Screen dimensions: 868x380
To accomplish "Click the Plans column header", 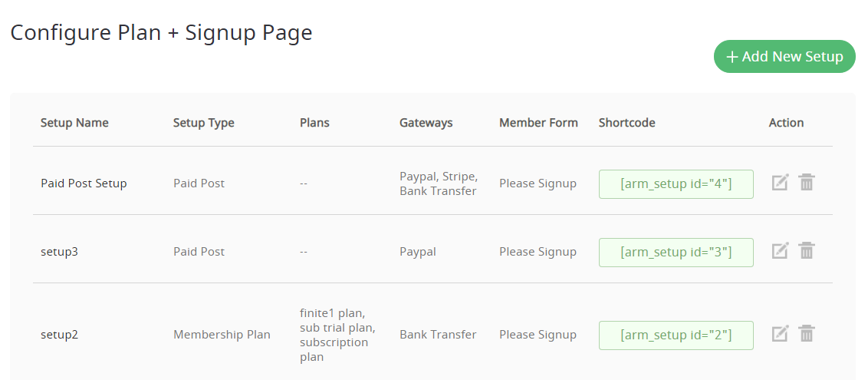I will 314,122.
